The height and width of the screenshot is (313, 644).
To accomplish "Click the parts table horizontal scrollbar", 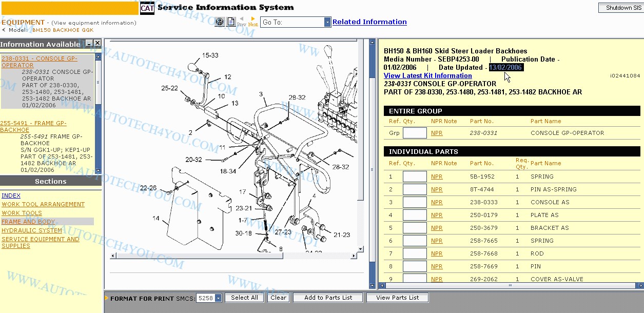I will pos(510,286).
